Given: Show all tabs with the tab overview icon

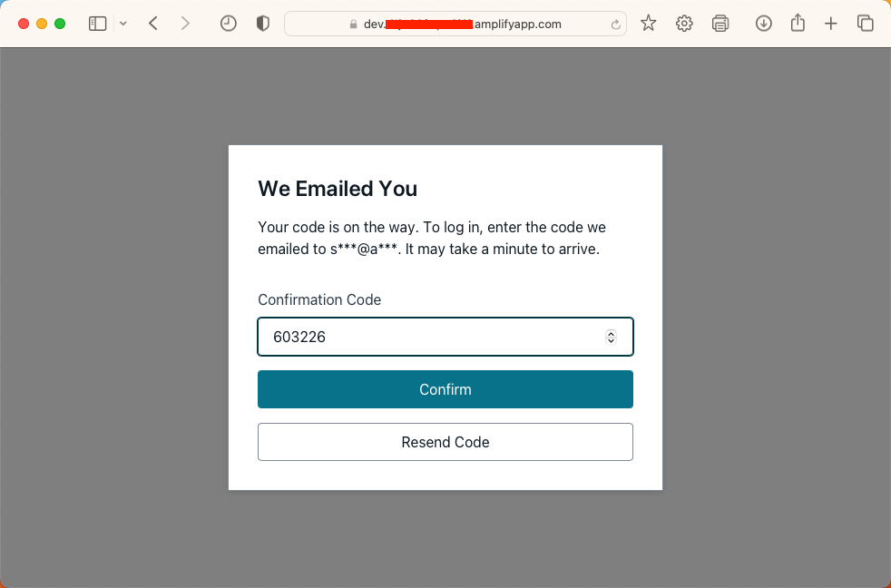Looking at the screenshot, I should coord(866,23).
